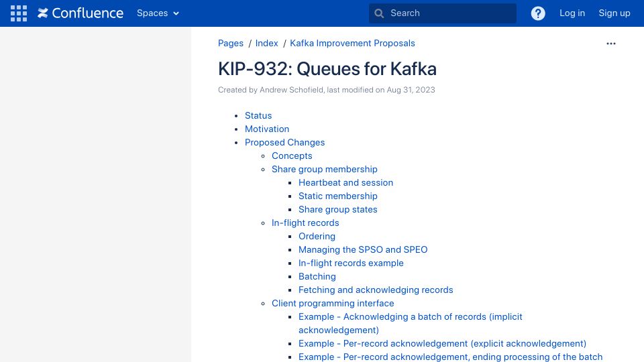The height and width of the screenshot is (362, 644).
Task: Open Managing the SPSO and SPEO link
Action: point(363,249)
